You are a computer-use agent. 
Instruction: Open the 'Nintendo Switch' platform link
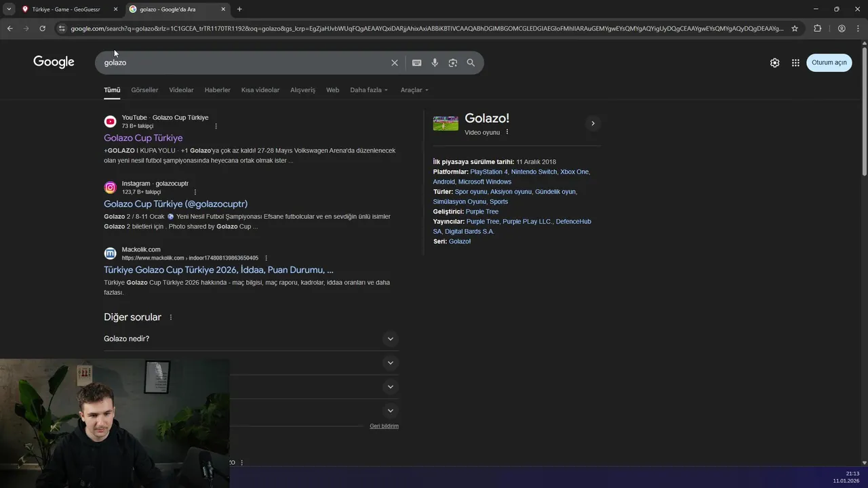tap(534, 172)
